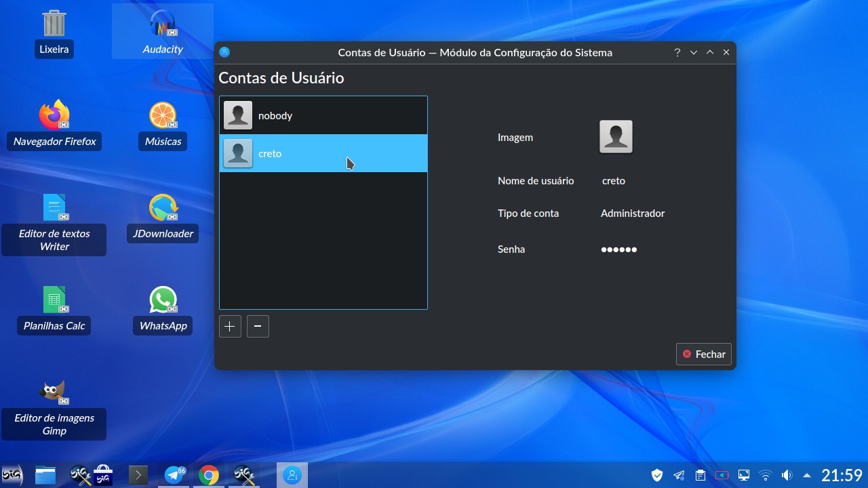Image resolution: width=868 pixels, height=488 pixels.
Task: Click the nobody user avatar thumbnail
Action: point(238,115)
